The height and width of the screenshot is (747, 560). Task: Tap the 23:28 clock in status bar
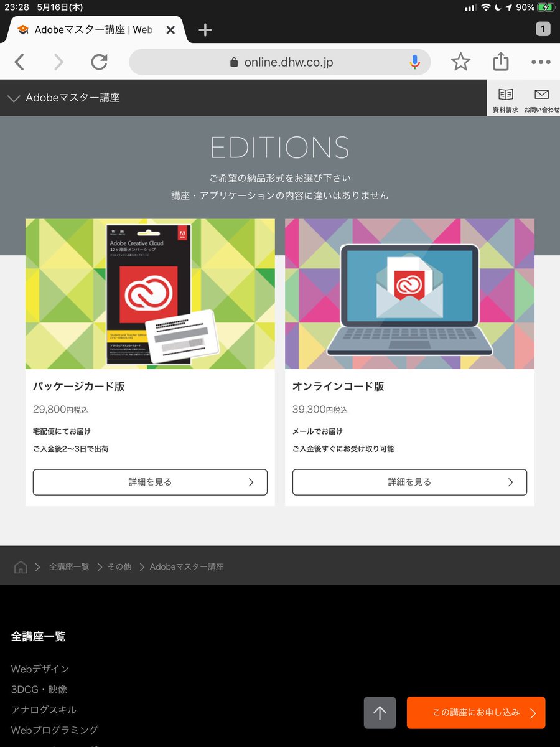(x=16, y=7)
